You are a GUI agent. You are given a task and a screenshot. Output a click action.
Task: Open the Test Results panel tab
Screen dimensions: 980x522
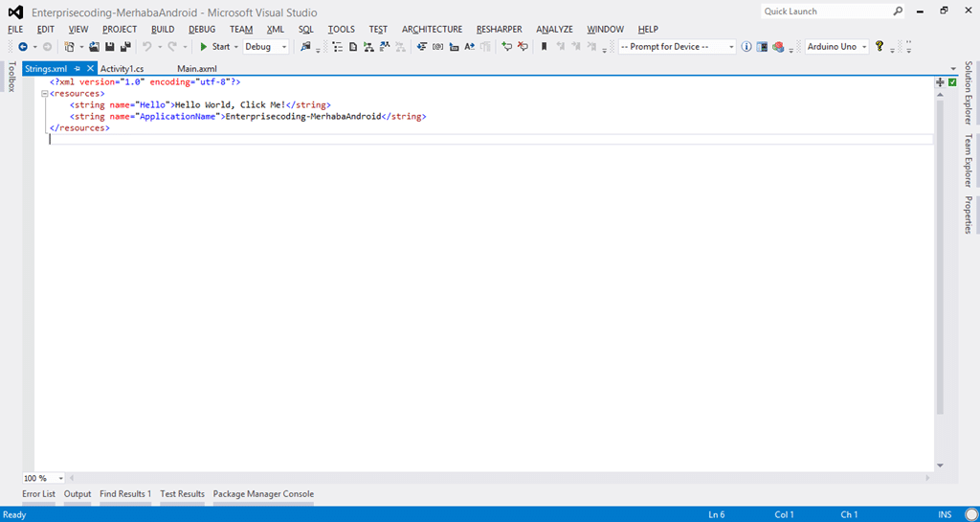[183, 494]
